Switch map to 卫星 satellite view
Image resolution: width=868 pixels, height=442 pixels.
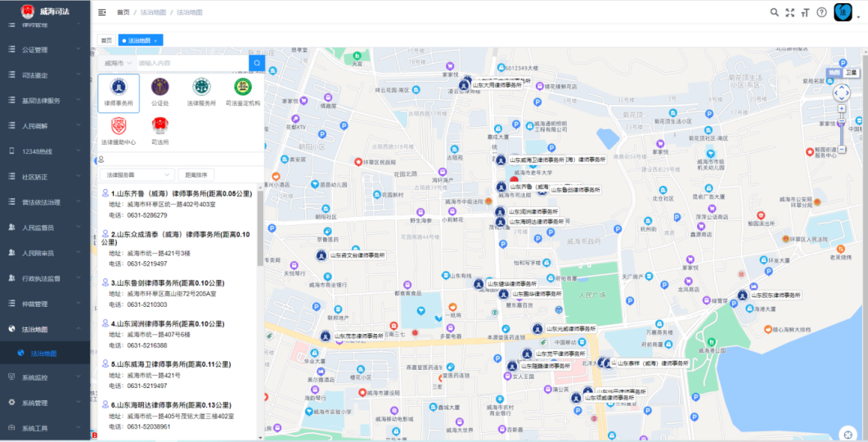pyautogui.click(x=852, y=72)
